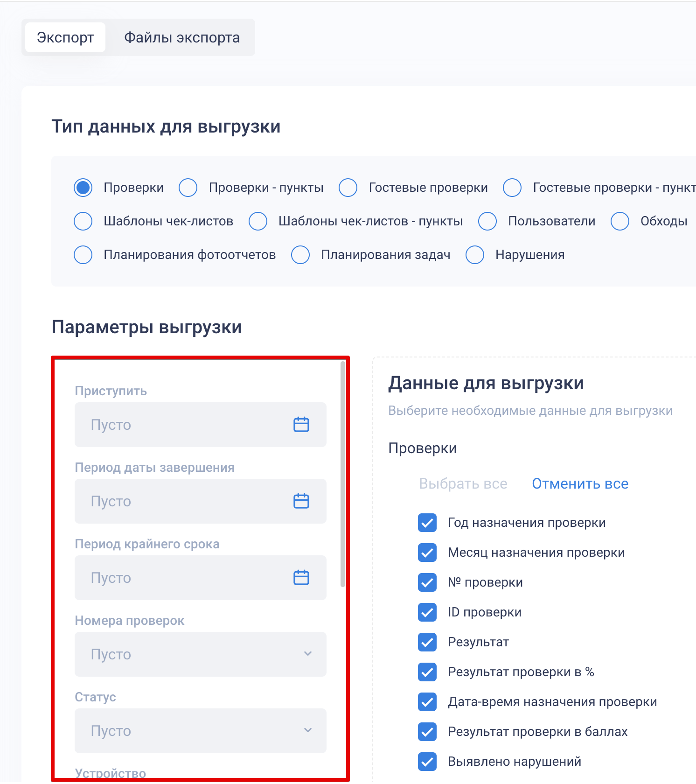Uncheck Месяц назначения проверки checkbox
The image size is (696, 784).
(x=427, y=553)
